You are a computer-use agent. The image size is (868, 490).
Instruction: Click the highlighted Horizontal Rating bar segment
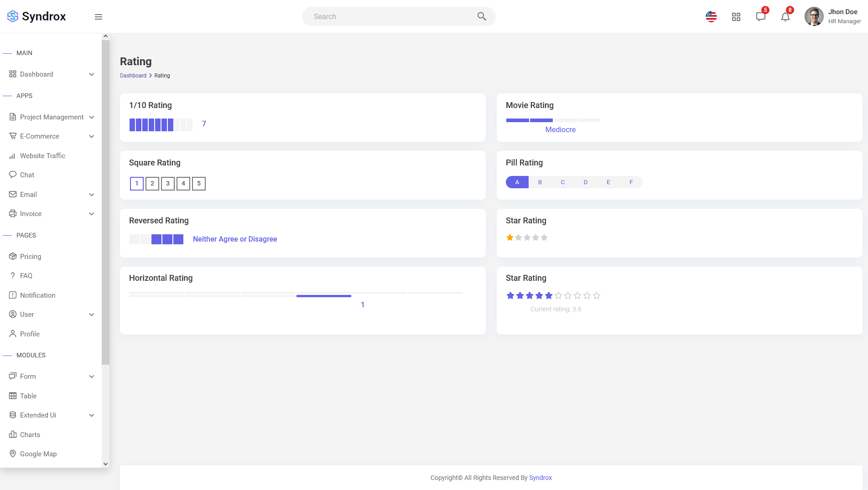[323, 295]
